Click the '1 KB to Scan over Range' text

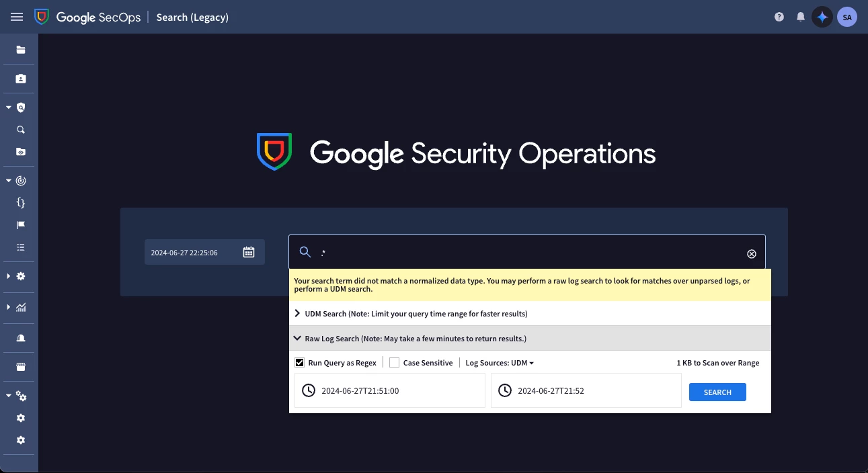718,363
